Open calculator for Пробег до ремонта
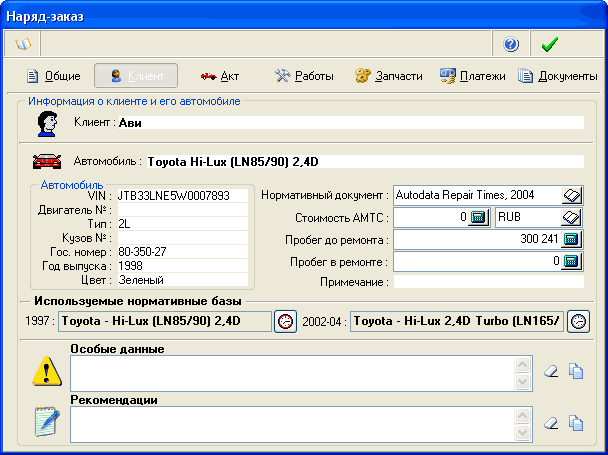Viewport: 608px width, 455px height. 571,239
